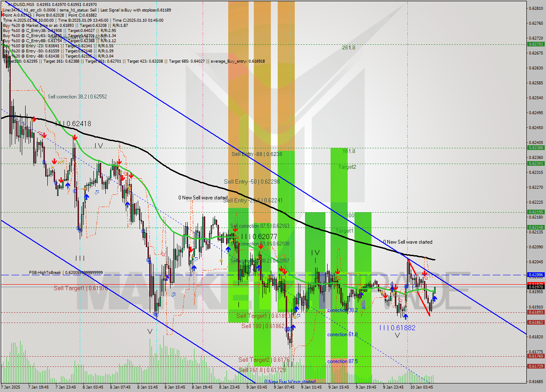Click green price tag 0.62195
Screen dimensions: 546x392
pos(536,212)
